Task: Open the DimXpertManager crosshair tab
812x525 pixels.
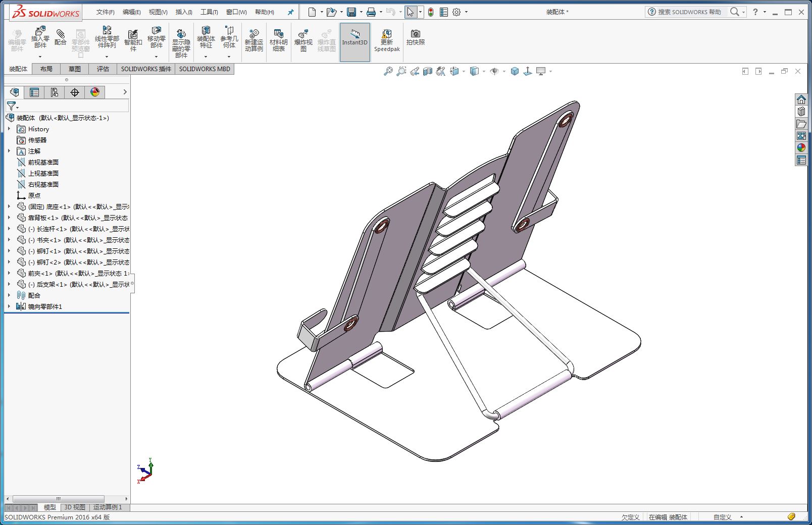Action: (x=75, y=92)
